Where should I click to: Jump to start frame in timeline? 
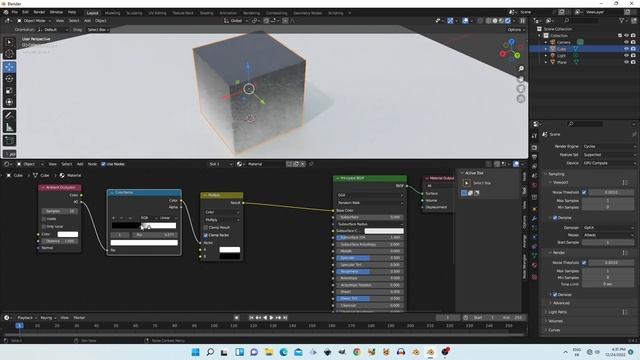point(251,318)
